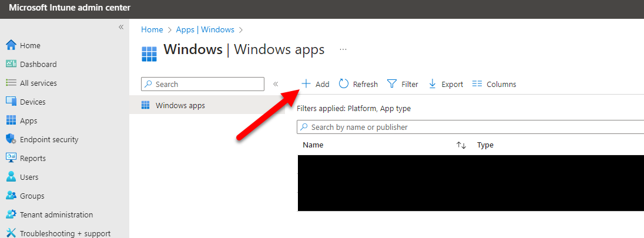Focus the Search by name or publisher field
The height and width of the screenshot is (238, 644).
point(470,127)
